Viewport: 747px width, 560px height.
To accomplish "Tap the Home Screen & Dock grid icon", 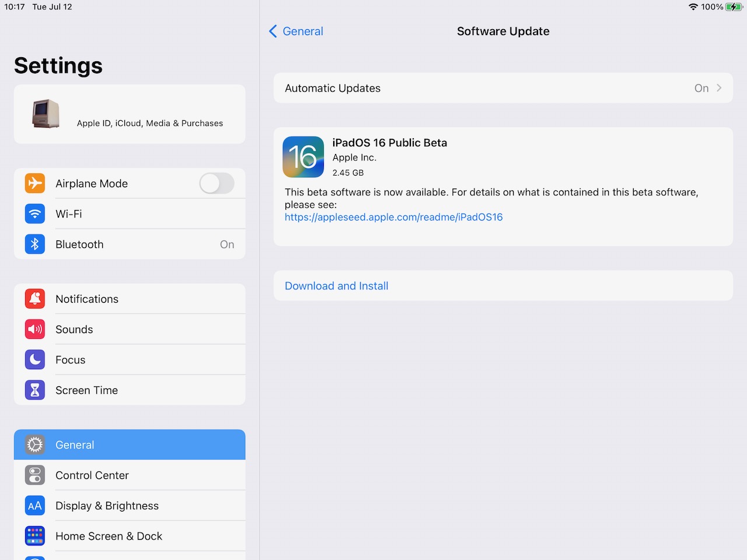I will point(35,535).
